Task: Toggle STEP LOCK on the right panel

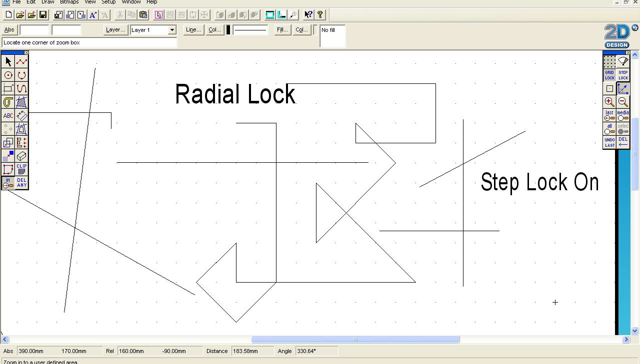Action: click(622, 75)
